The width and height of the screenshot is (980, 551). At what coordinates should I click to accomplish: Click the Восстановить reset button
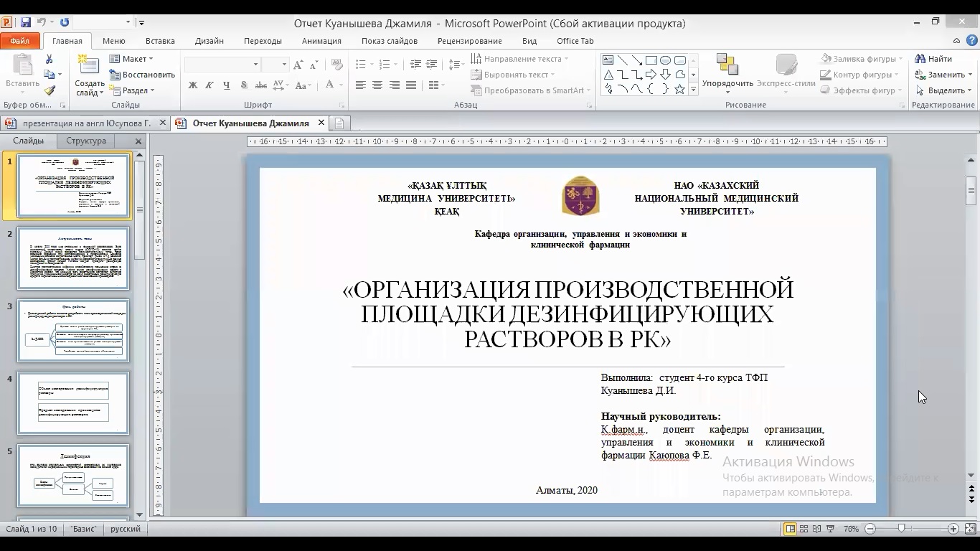(x=142, y=75)
